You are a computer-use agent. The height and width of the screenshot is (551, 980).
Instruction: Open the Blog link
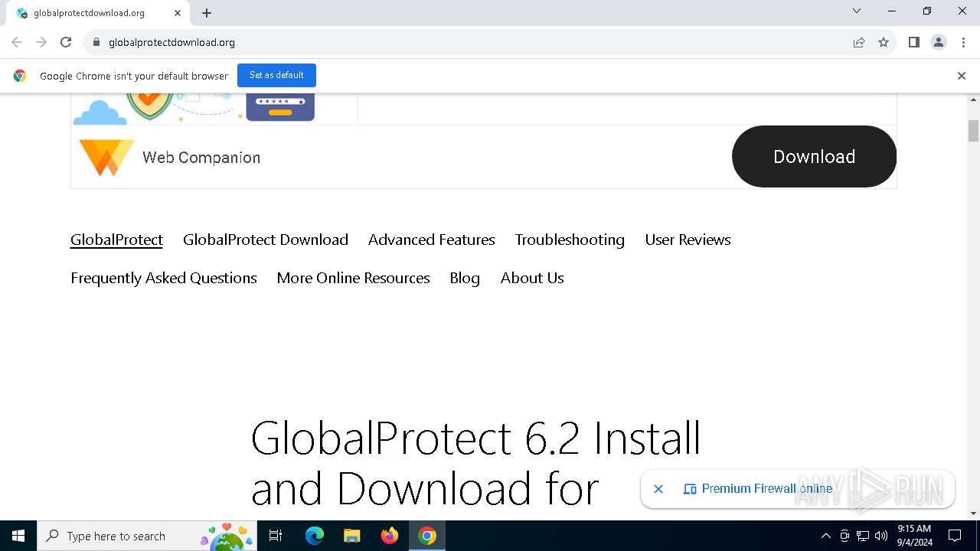click(x=465, y=278)
